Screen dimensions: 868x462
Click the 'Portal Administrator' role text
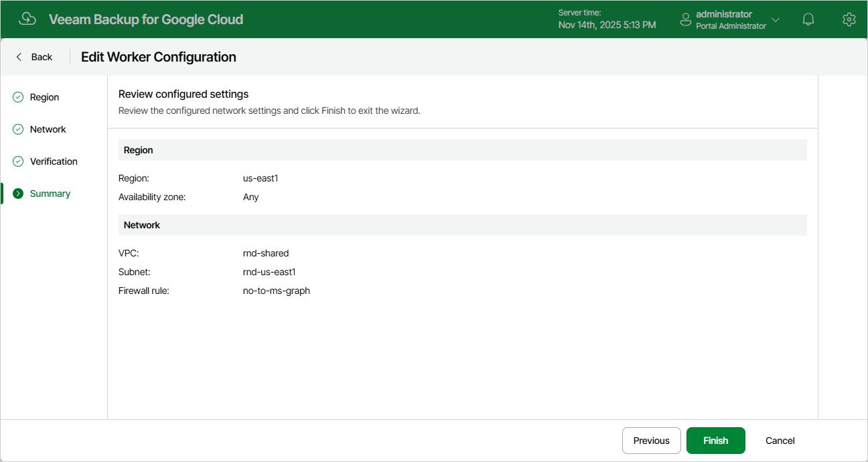coord(731,26)
